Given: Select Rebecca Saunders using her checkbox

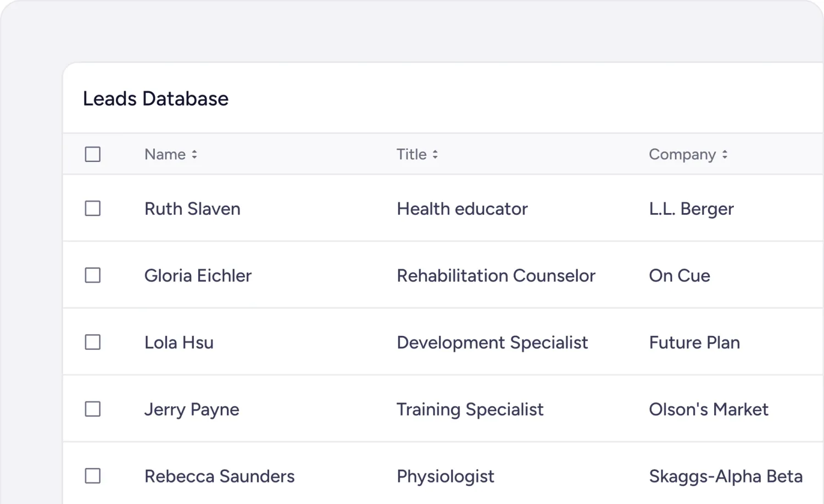Looking at the screenshot, I should pos(93,476).
